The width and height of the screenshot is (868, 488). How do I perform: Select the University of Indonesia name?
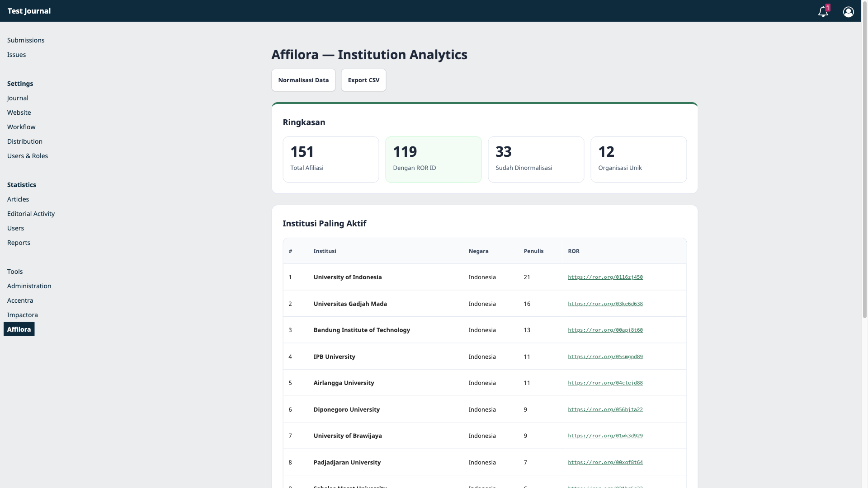348,277
